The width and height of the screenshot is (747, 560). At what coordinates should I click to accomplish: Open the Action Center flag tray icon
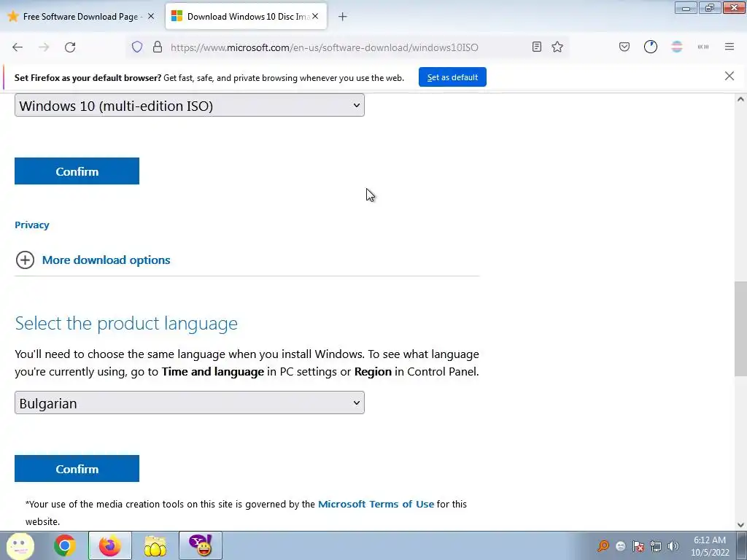[638, 546]
